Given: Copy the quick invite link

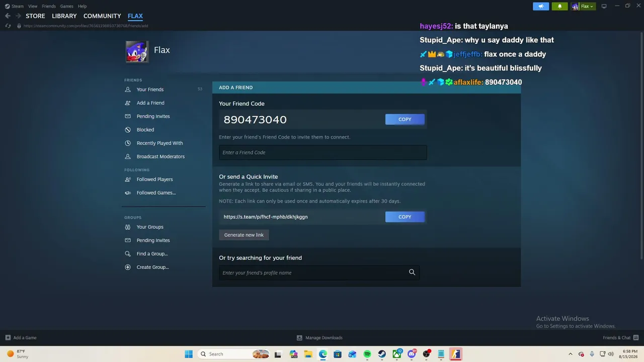Looking at the screenshot, I should coord(405,217).
